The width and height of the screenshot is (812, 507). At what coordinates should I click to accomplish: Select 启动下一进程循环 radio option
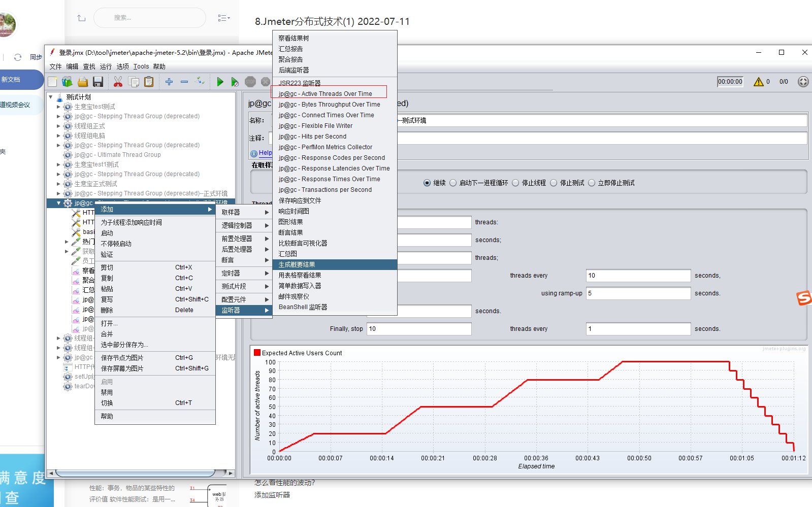pyautogui.click(x=453, y=183)
